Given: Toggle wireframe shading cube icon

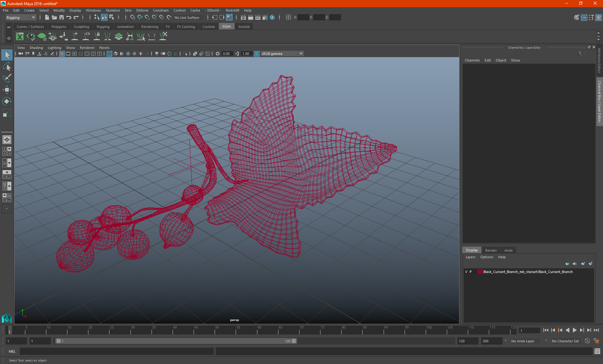Looking at the screenshot, I should pos(109,54).
